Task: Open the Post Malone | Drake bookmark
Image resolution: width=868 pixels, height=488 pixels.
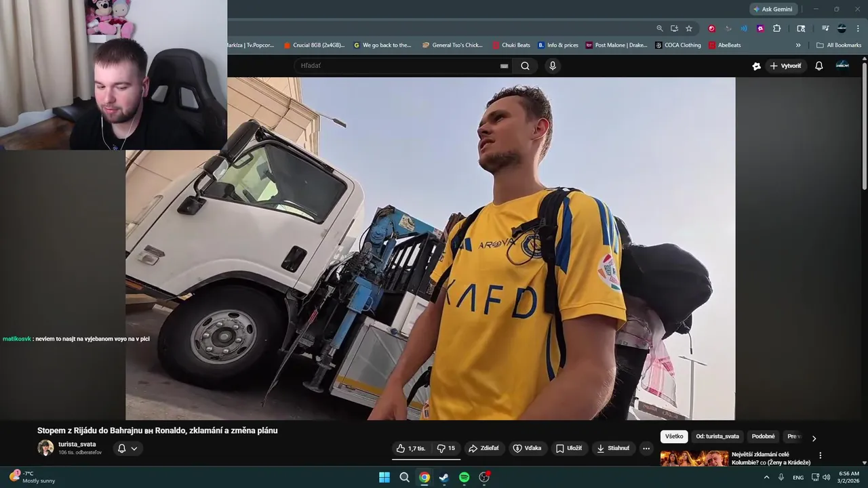Action: click(x=616, y=45)
